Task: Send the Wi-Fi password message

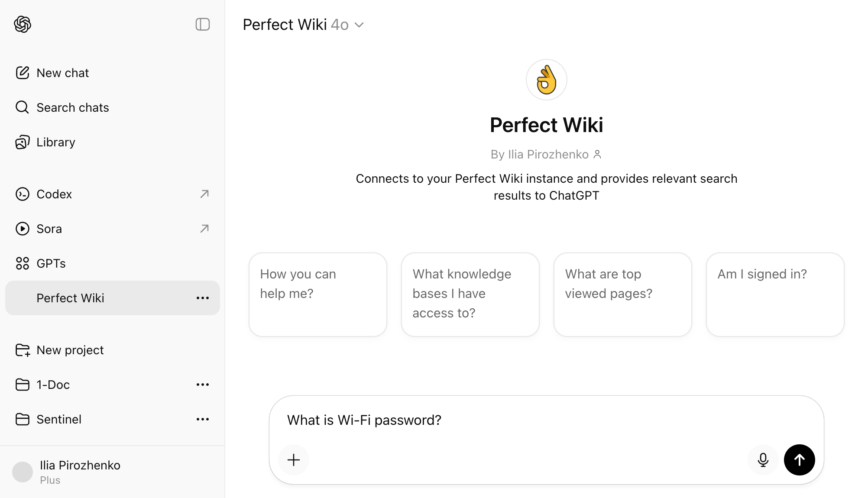Action: tap(799, 460)
